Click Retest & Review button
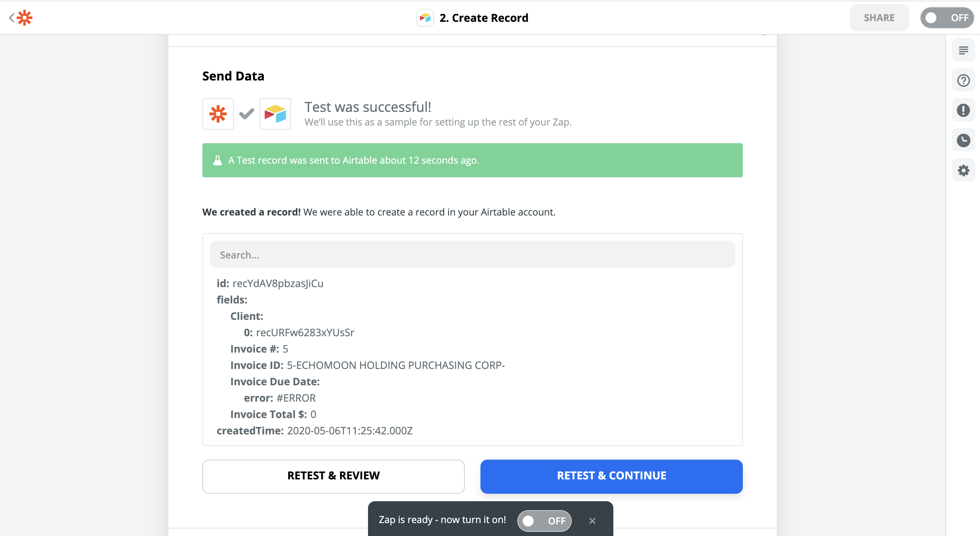980x536 pixels. (333, 476)
